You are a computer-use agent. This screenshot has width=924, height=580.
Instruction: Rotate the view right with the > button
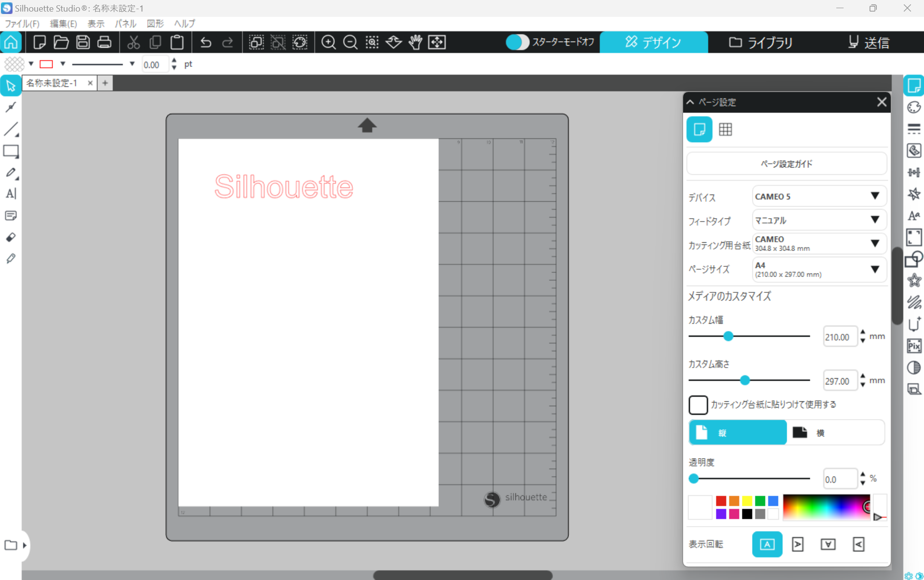pos(798,544)
